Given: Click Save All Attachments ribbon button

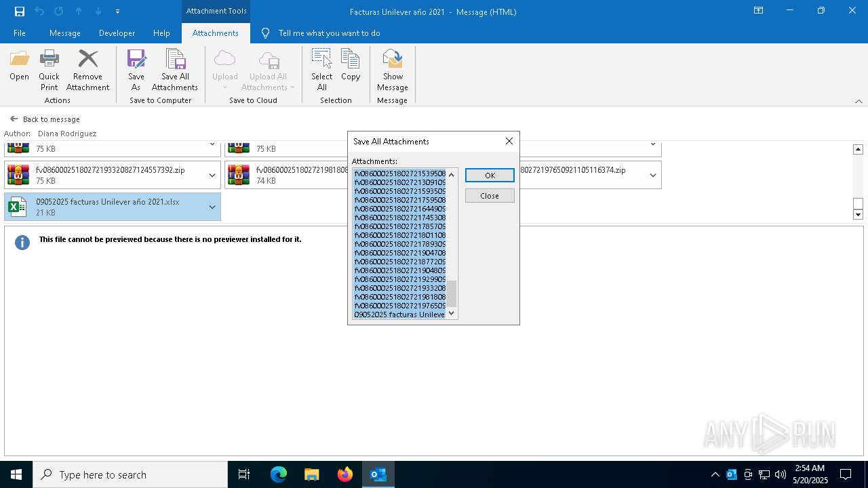Looking at the screenshot, I should tap(175, 70).
